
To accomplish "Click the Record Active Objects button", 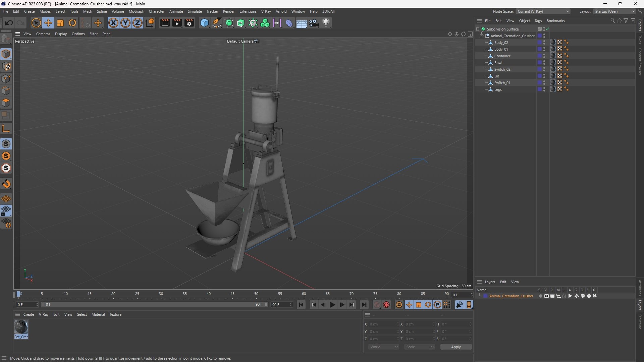I will point(377,305).
